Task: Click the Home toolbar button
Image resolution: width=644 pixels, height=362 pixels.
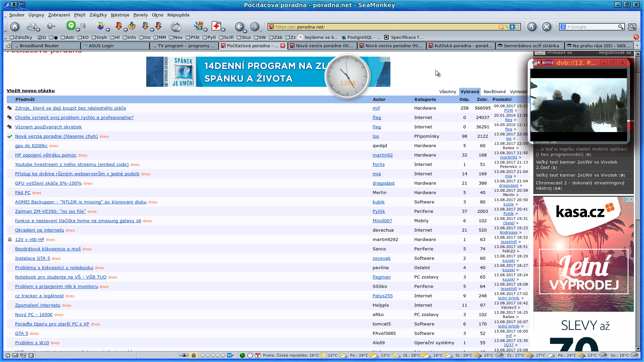Action: point(14,26)
